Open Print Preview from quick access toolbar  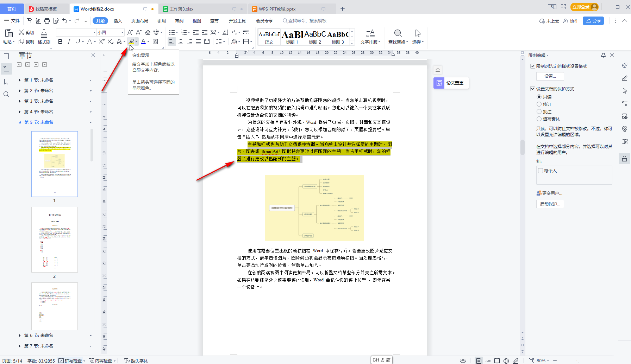56,21
